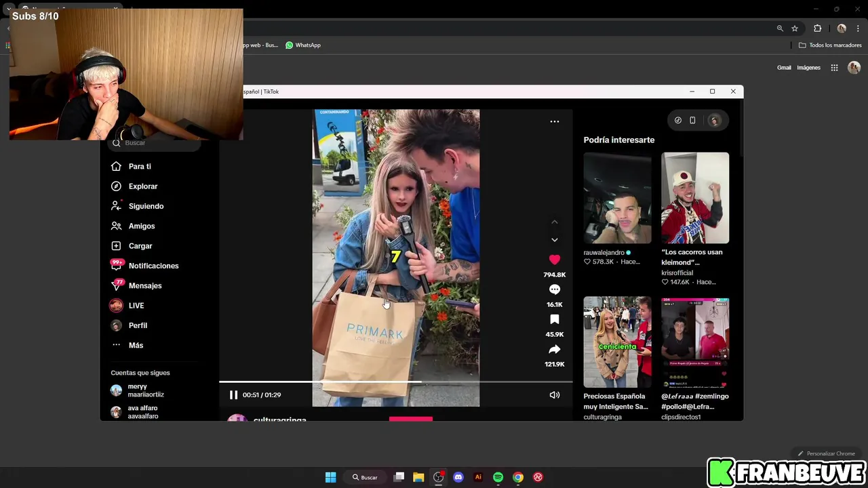Bookmark this page with star icon

(x=795, y=28)
